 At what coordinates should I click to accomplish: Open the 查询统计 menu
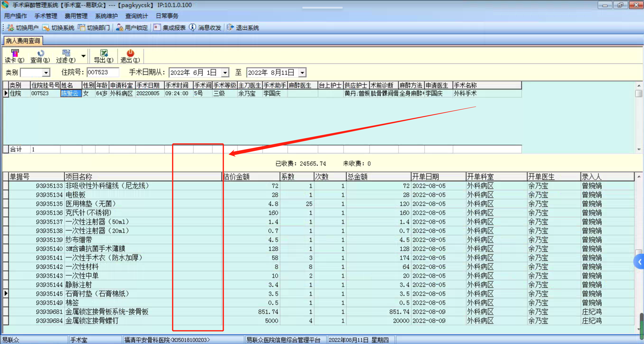click(136, 16)
